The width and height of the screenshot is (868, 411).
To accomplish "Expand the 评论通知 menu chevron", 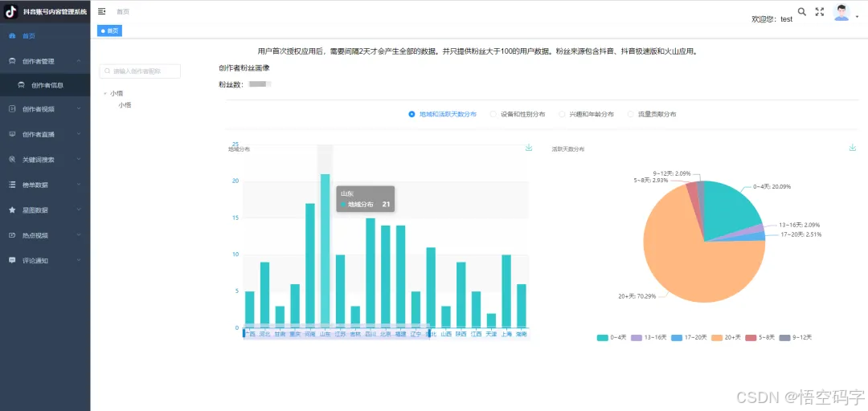I will 79,259.
